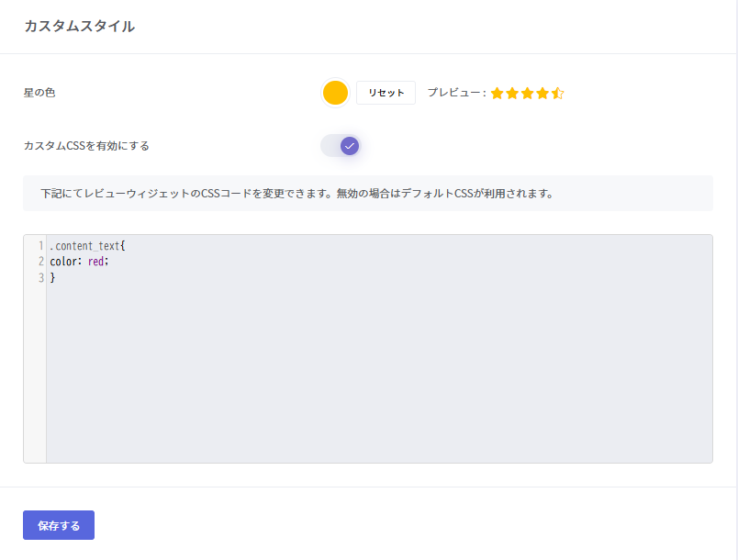This screenshot has width=738, height=560.
Task: Click the 'red' value in the CSS code
Action: click(x=97, y=262)
